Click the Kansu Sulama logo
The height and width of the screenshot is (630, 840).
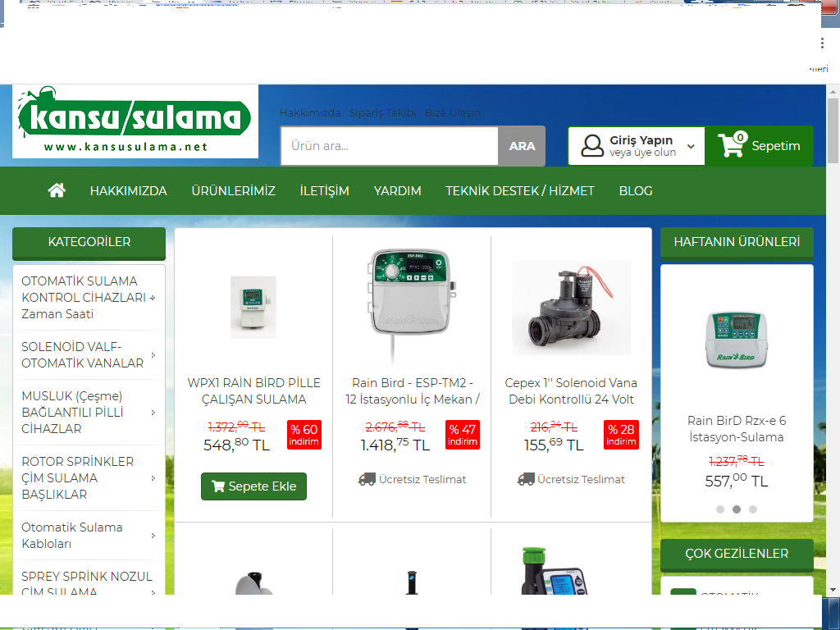(x=135, y=121)
